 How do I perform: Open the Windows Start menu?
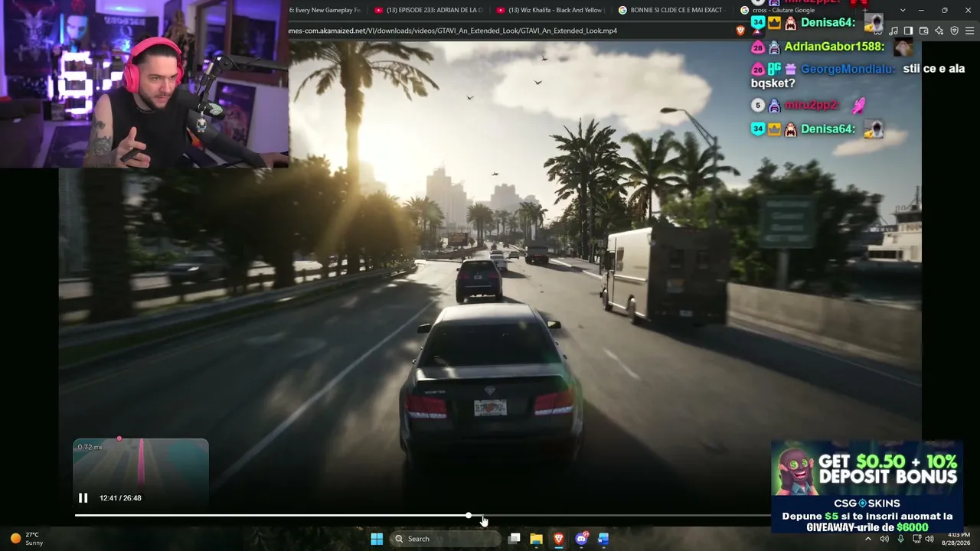pos(377,539)
